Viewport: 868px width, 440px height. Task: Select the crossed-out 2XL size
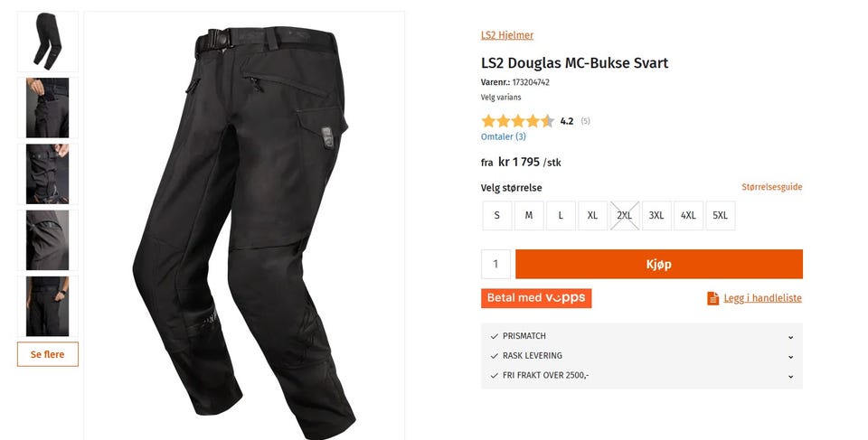tap(625, 215)
